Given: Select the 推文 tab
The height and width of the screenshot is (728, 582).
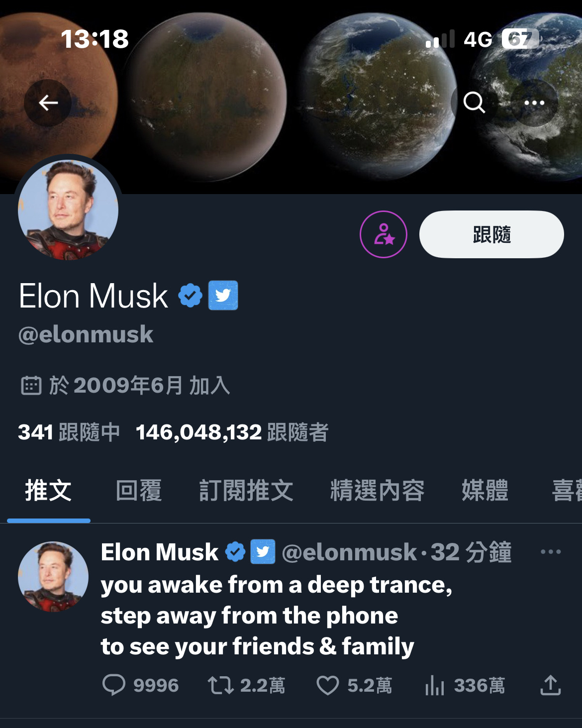Looking at the screenshot, I should coord(49,491).
